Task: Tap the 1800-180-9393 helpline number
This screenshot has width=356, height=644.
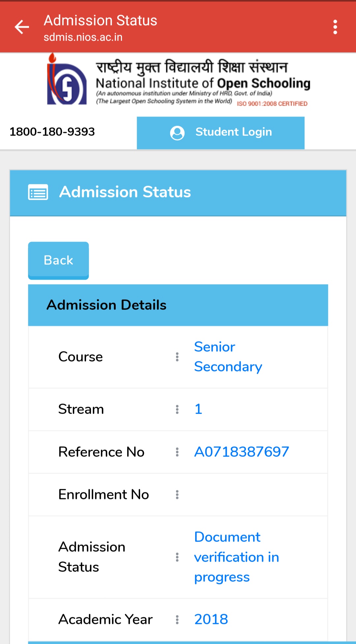Action: [52, 132]
